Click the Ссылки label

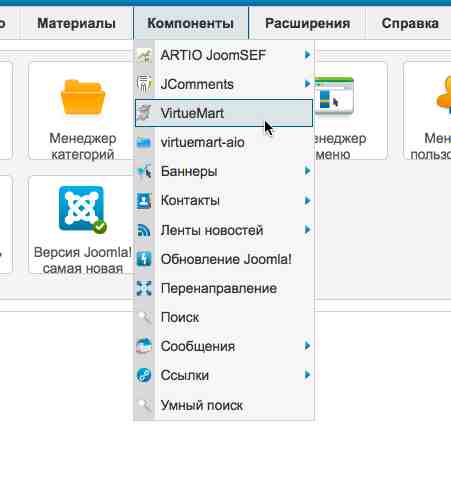coord(185,375)
